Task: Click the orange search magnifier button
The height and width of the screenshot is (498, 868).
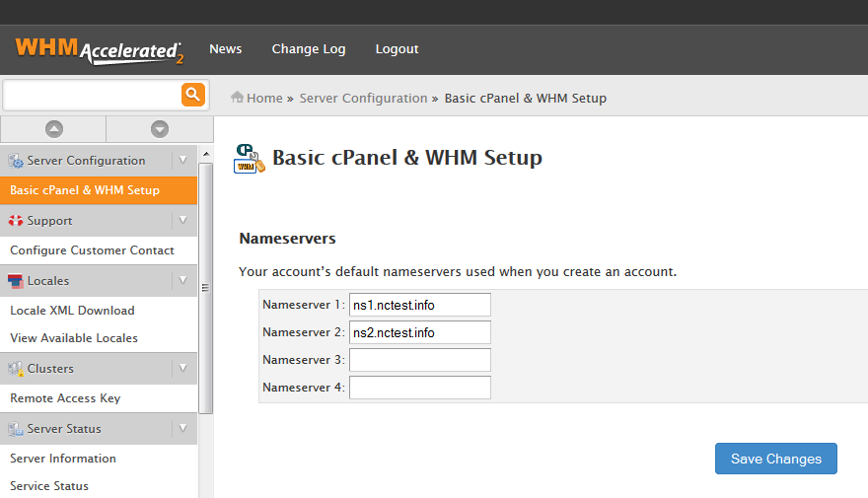Action: 193,95
